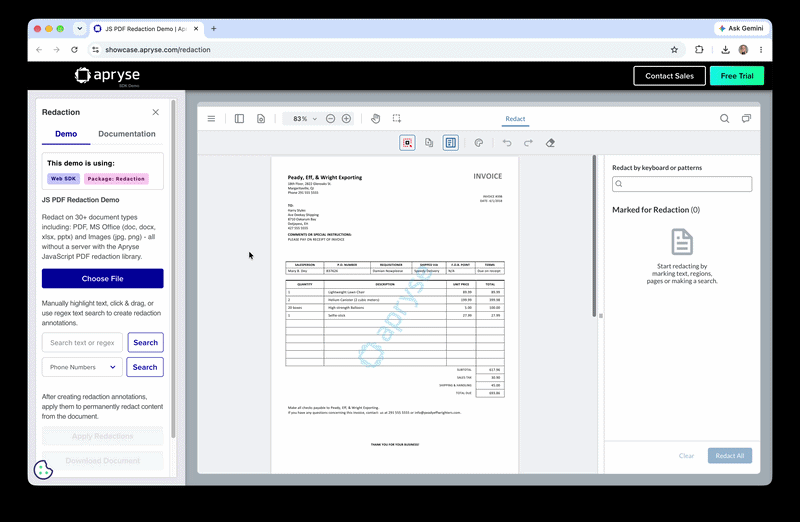This screenshot has height=522, width=800.
Task: Click the document viewer vertical scrollbar
Action: [x=594, y=236]
